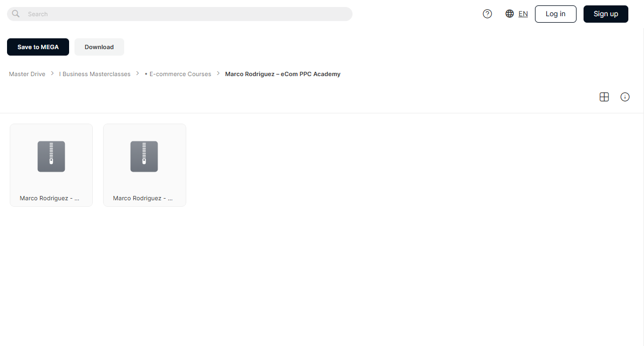This screenshot has height=346, width=644.
Task: Switch view with the grid layout icon
Action: coord(604,97)
